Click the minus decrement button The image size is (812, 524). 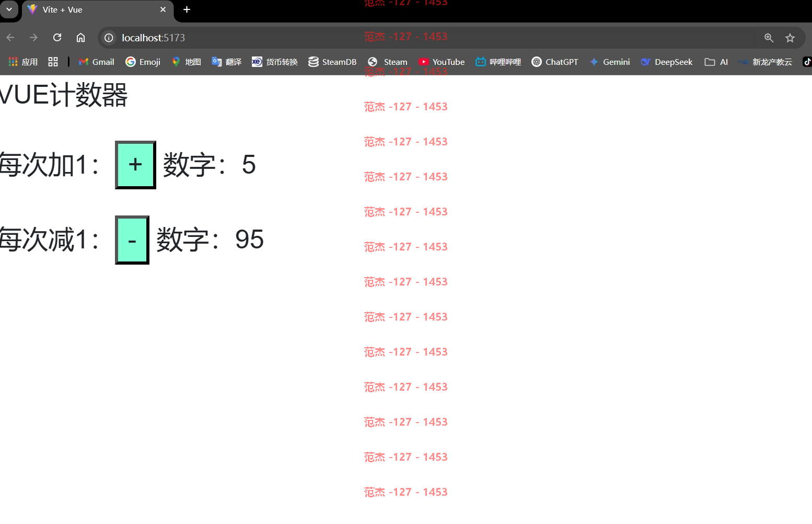[x=132, y=240]
